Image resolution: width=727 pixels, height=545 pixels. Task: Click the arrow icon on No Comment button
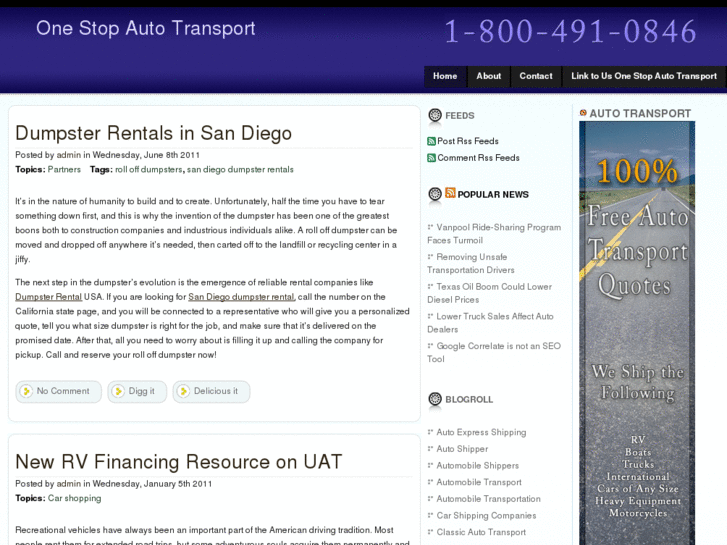26,391
